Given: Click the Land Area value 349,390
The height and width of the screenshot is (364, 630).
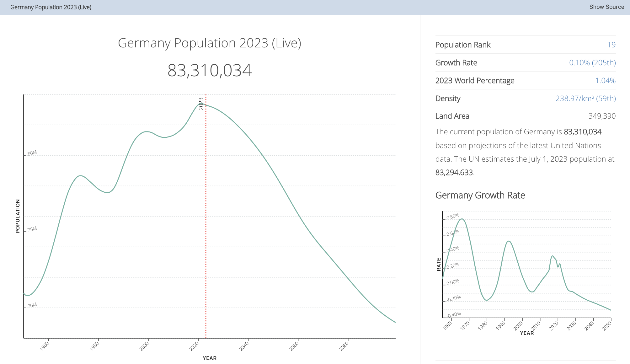Looking at the screenshot, I should [x=602, y=116].
